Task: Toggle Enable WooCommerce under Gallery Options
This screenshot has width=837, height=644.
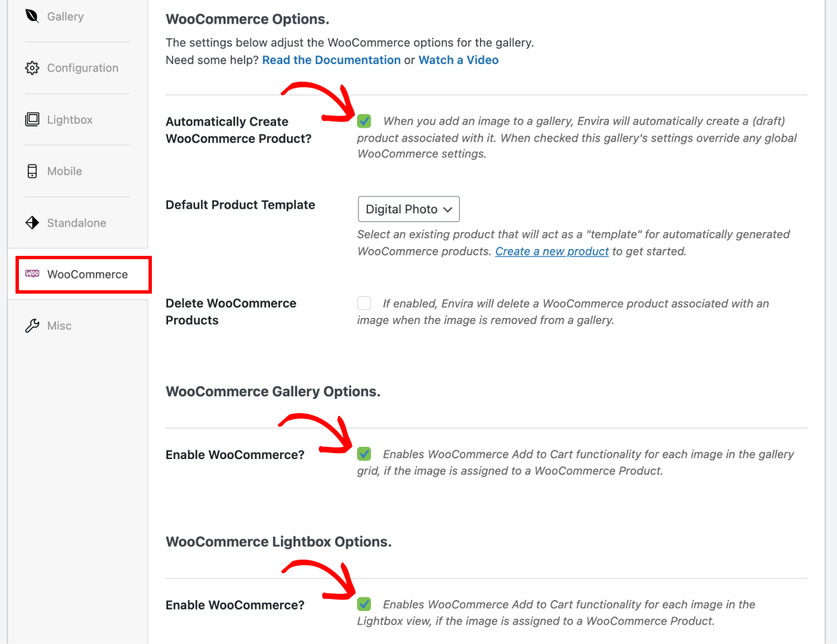Action: (x=364, y=454)
